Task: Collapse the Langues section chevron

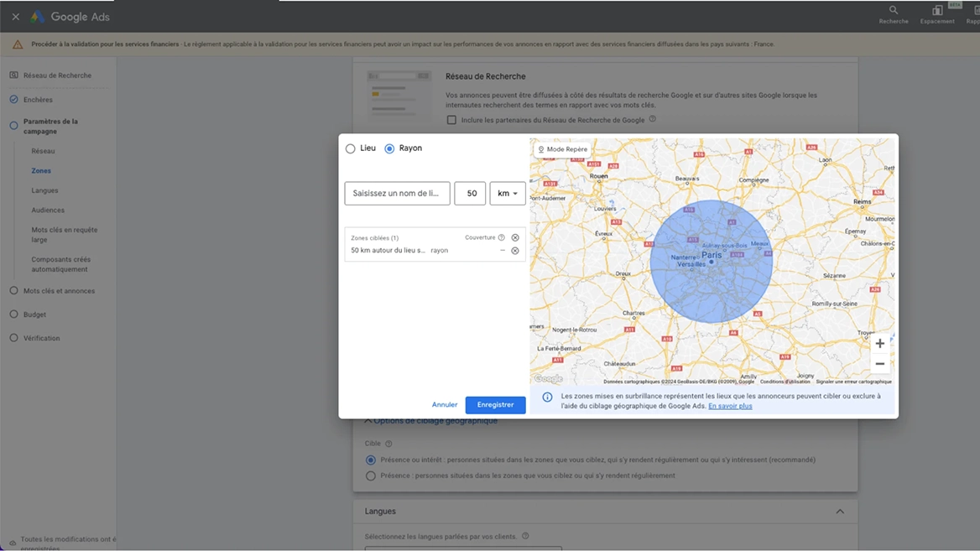Action: point(840,512)
